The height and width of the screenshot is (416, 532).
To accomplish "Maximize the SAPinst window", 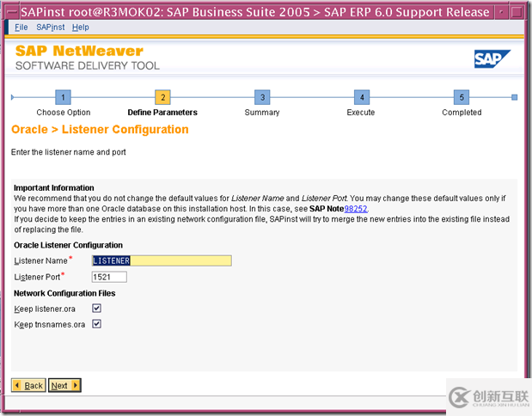I will point(517,13).
